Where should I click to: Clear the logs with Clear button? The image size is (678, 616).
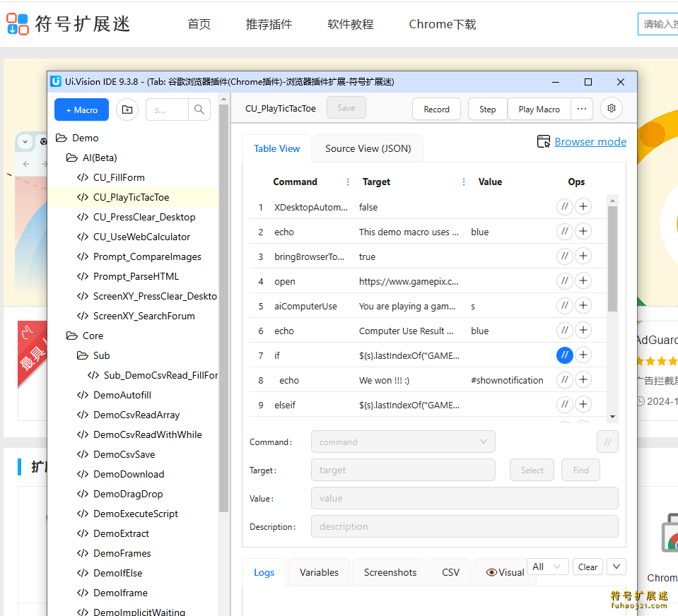(588, 567)
